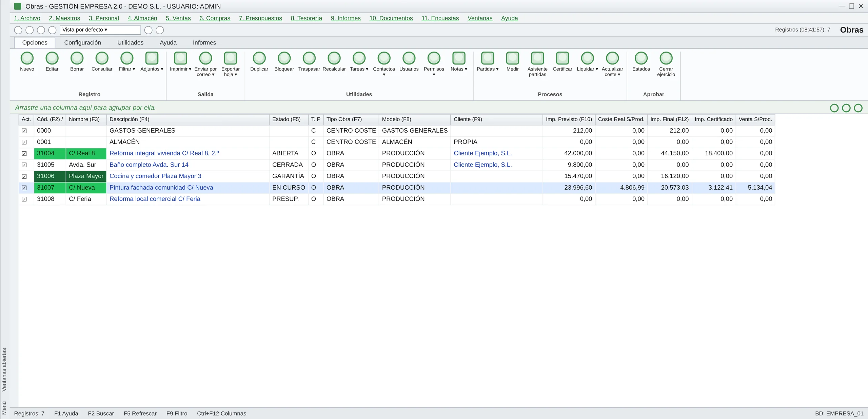Click the Exportar hoja icon
868x419 pixels.
click(x=230, y=58)
